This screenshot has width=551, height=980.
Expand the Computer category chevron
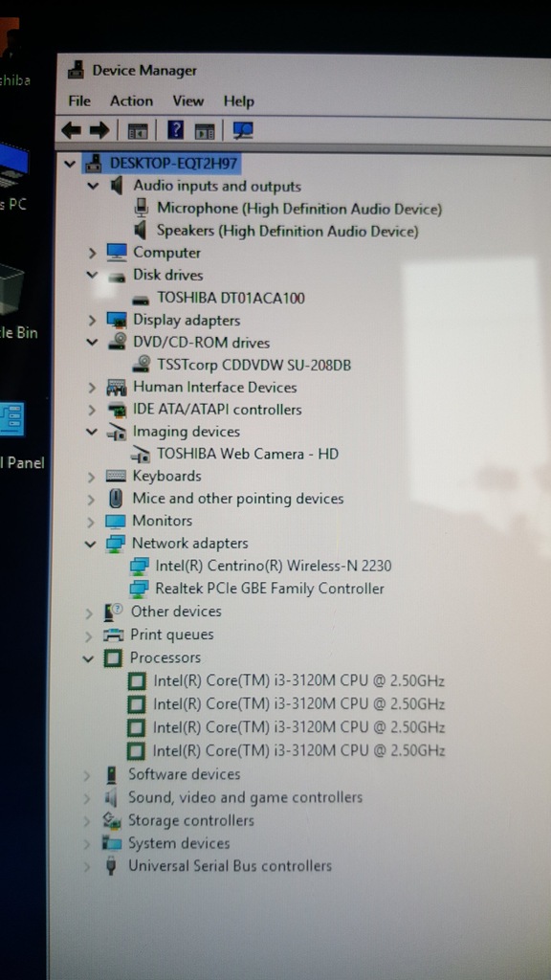tap(93, 253)
